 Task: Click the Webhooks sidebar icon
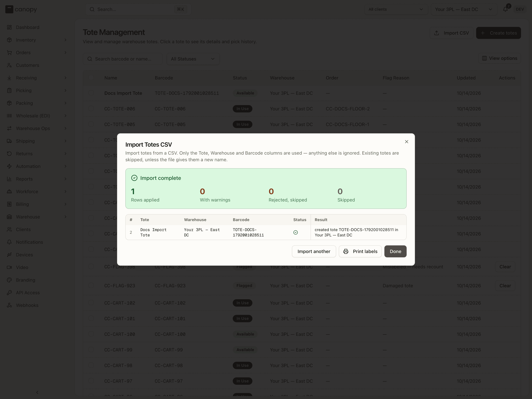coord(9,305)
